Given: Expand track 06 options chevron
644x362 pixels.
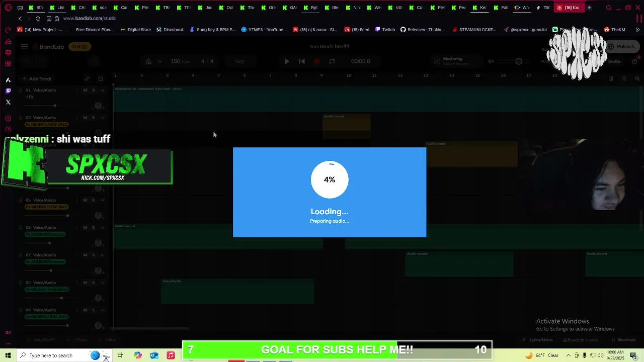Looking at the screenshot, I should (x=102, y=228).
